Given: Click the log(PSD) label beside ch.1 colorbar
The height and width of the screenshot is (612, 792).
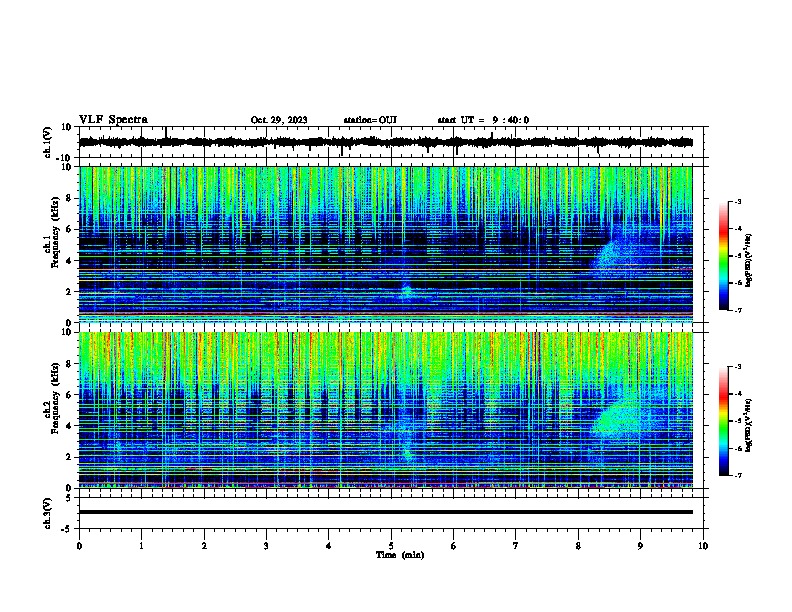Looking at the screenshot, I should (x=749, y=261).
